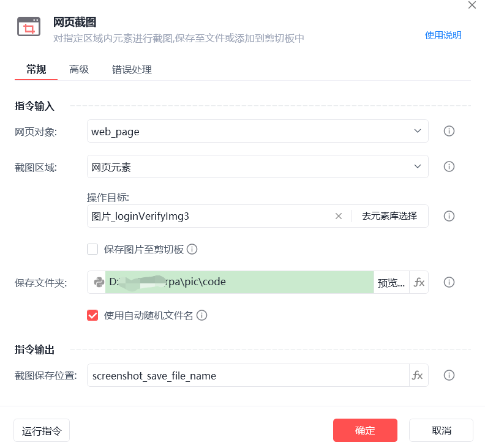Open the 错误处理 tab

[132, 70]
